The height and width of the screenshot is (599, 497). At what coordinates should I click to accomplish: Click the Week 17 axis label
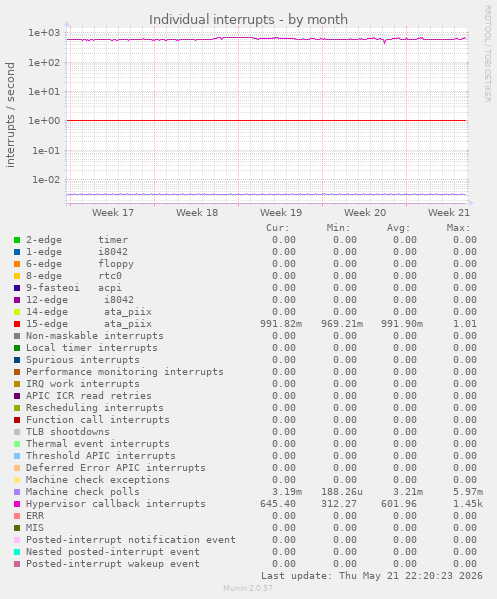[113, 213]
